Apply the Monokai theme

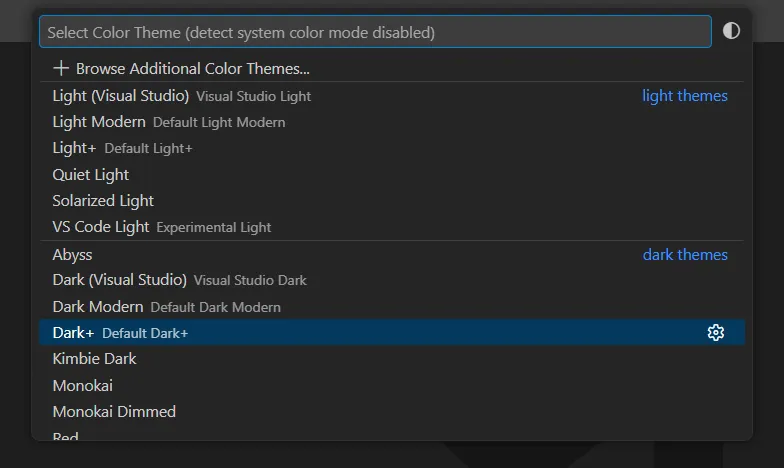83,385
